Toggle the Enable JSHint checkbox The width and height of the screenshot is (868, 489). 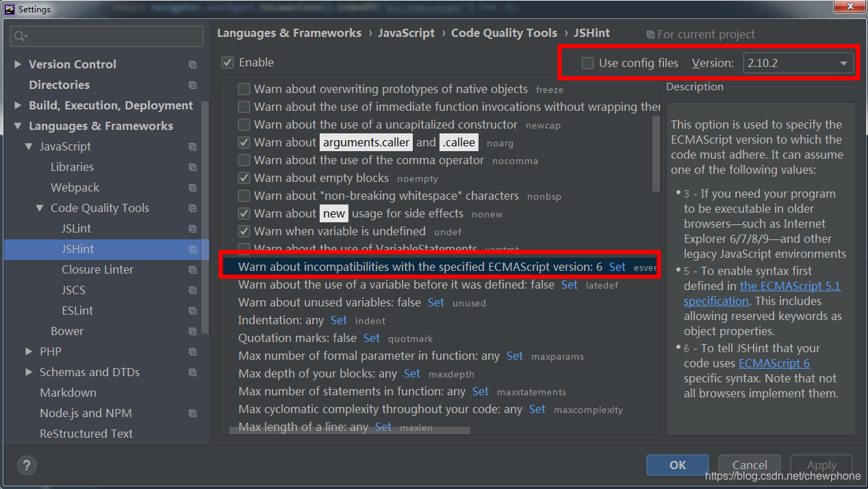[x=228, y=62]
